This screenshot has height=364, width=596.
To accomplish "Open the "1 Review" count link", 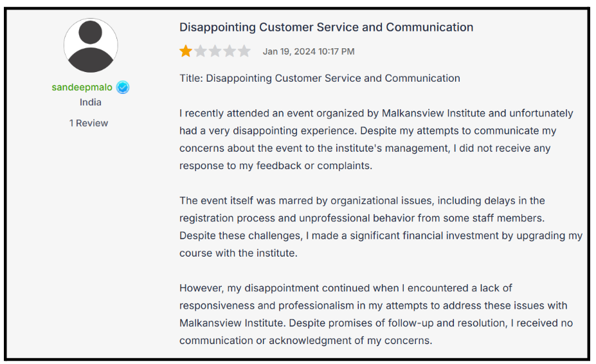I will tap(89, 123).
